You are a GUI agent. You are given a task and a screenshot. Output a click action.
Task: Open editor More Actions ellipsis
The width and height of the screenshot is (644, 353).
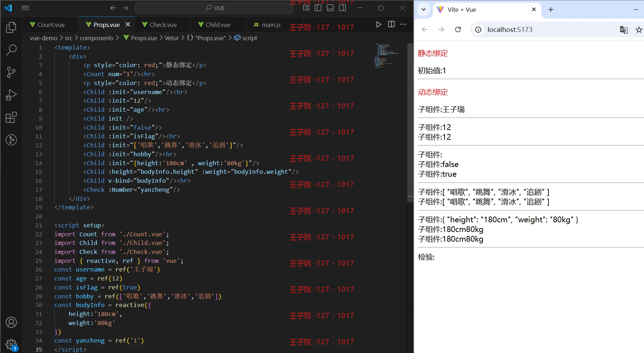coord(403,24)
